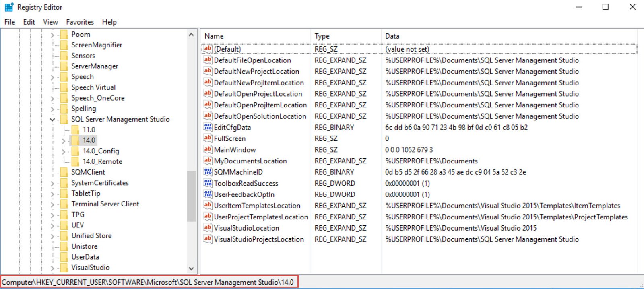Click the string icon beside DefaultOpenSolutionLocation
The height and width of the screenshot is (289, 644).
pos(208,116)
